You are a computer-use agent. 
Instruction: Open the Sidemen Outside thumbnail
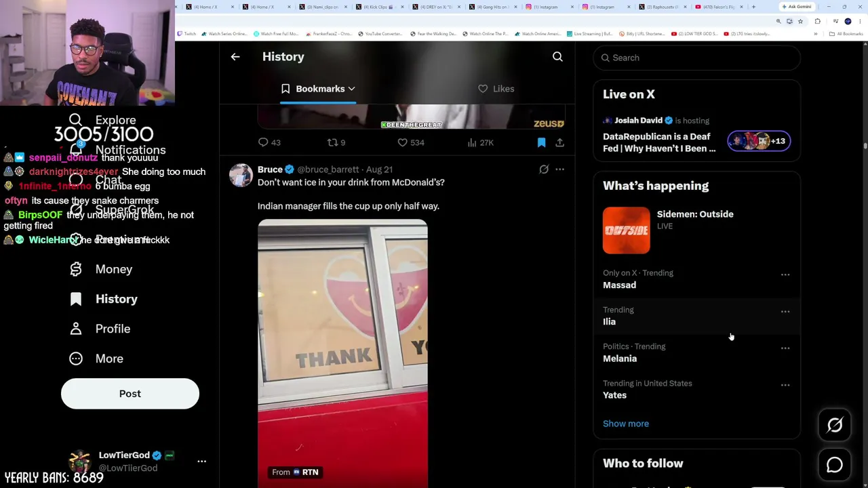[627, 230]
